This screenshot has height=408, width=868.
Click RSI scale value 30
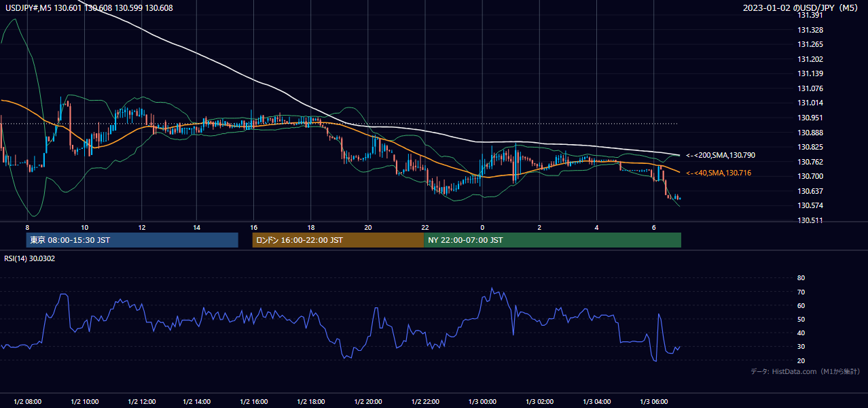pyautogui.click(x=801, y=346)
